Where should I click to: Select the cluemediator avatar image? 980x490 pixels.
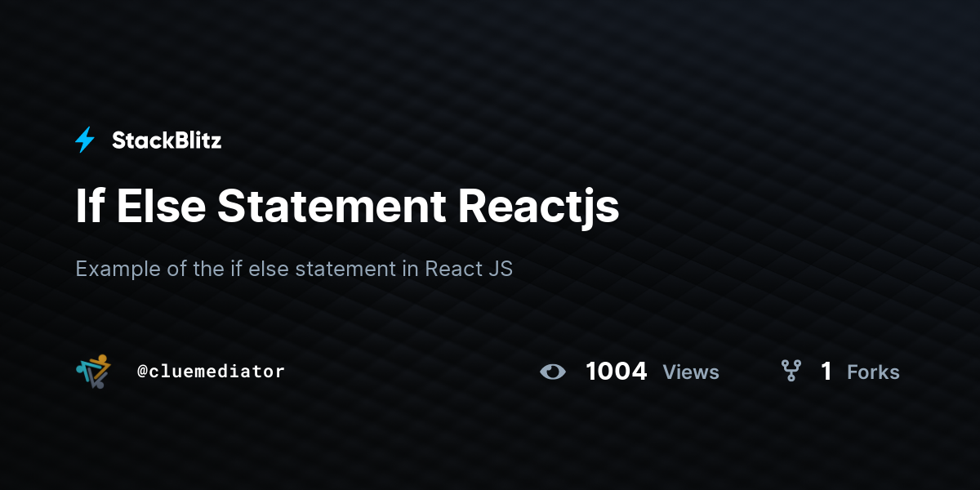tap(92, 372)
